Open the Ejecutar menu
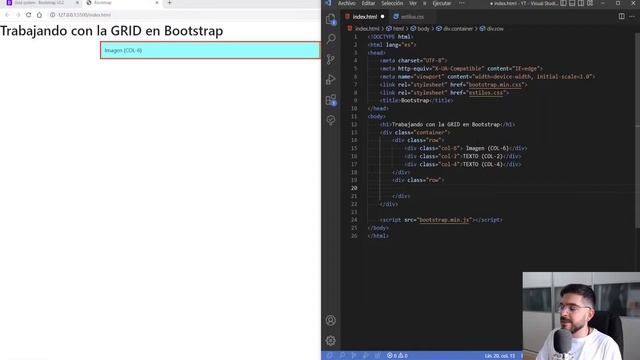Viewport: 640px width, 360px height. [x=442, y=3]
